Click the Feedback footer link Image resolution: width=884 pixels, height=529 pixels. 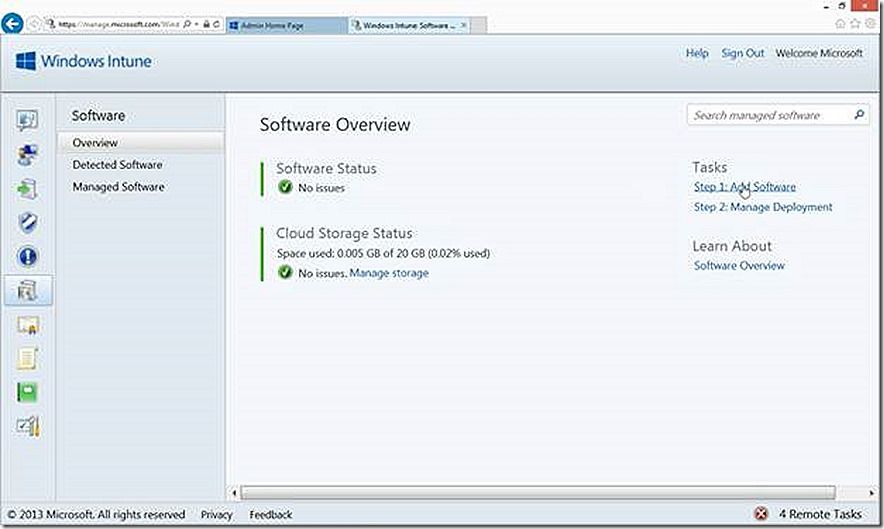tap(271, 514)
